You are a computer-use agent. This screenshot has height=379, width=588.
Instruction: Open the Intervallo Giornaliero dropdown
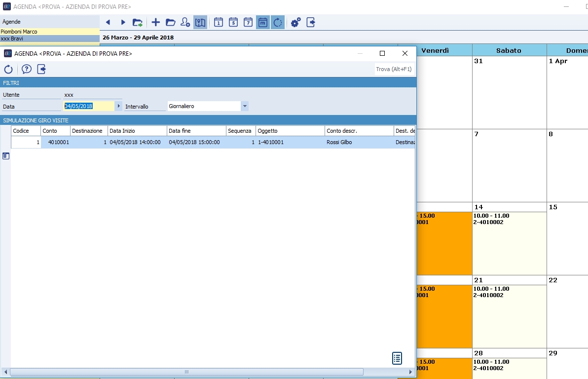[245, 106]
